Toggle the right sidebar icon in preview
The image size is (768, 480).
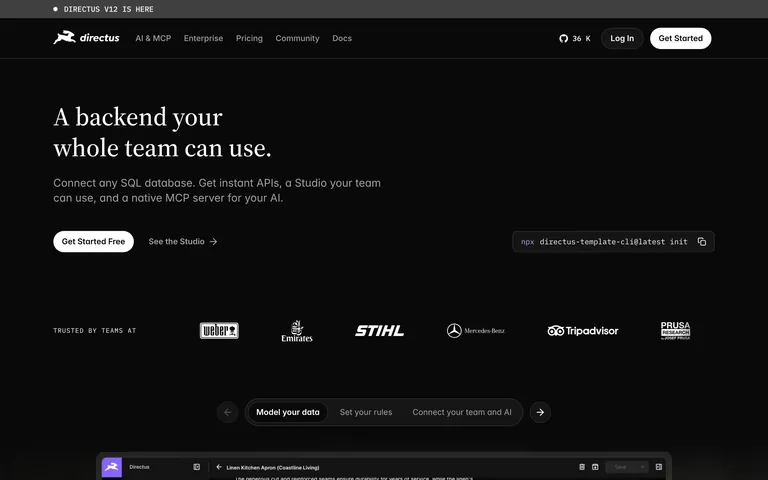coord(659,467)
